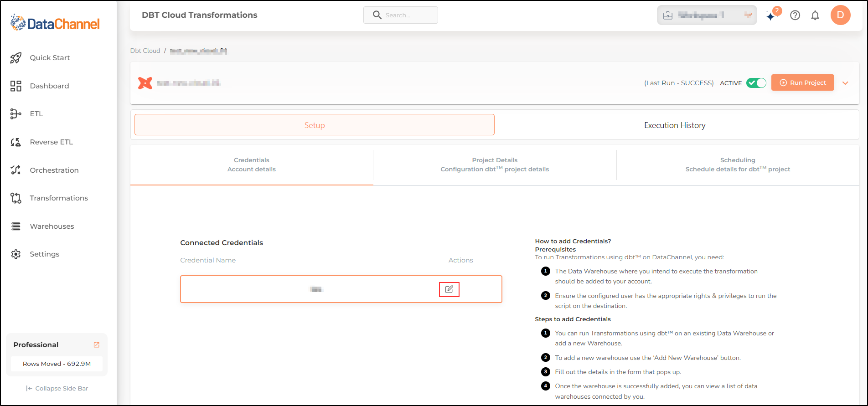Click the Dashboard grid icon
Viewport: 868px width, 406px height.
click(x=16, y=86)
